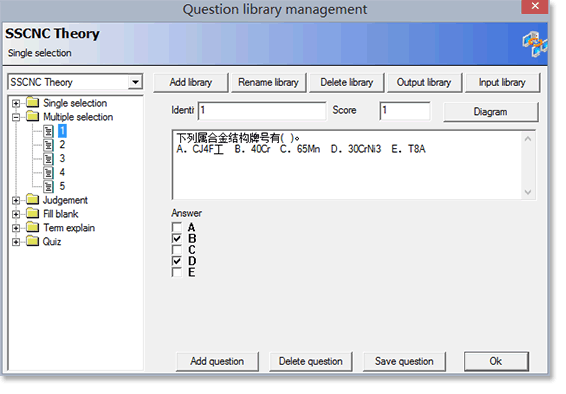The image size is (566, 394).
Task: Click question 3 document icon in tree
Action: (49, 159)
